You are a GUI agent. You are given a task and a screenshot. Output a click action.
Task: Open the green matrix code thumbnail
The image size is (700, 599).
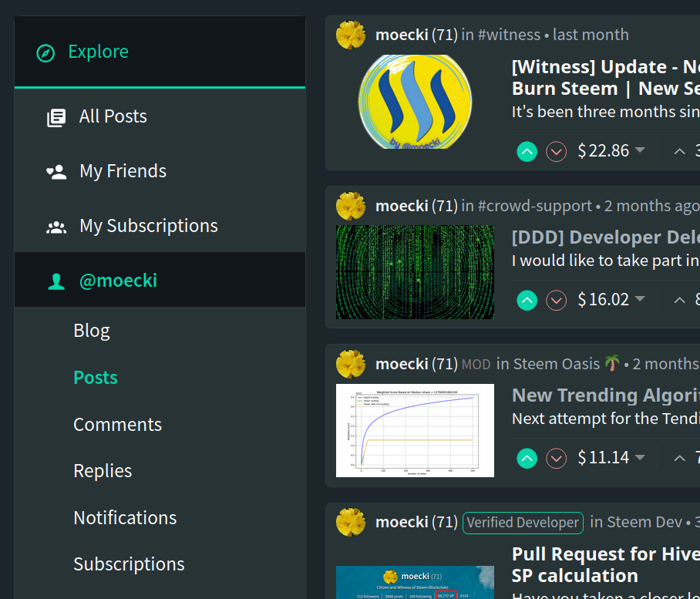pos(415,272)
